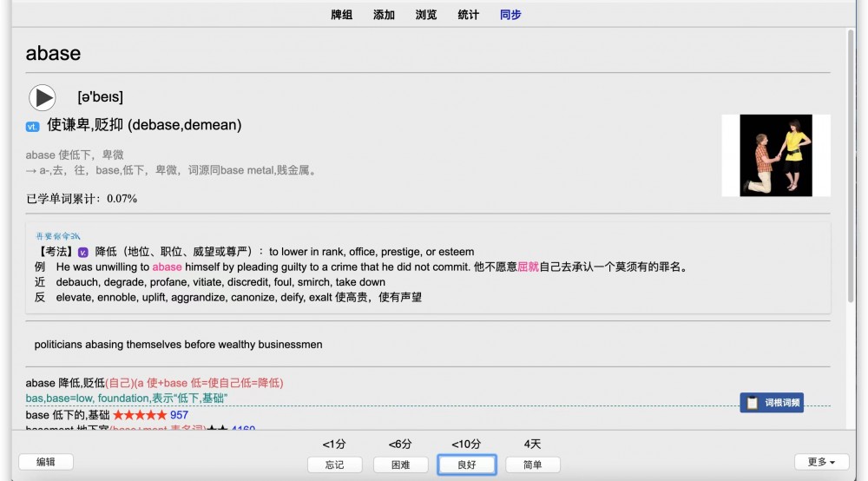Click the text 已学单词累计: 0.07%
The image size is (868, 481).
[82, 199]
